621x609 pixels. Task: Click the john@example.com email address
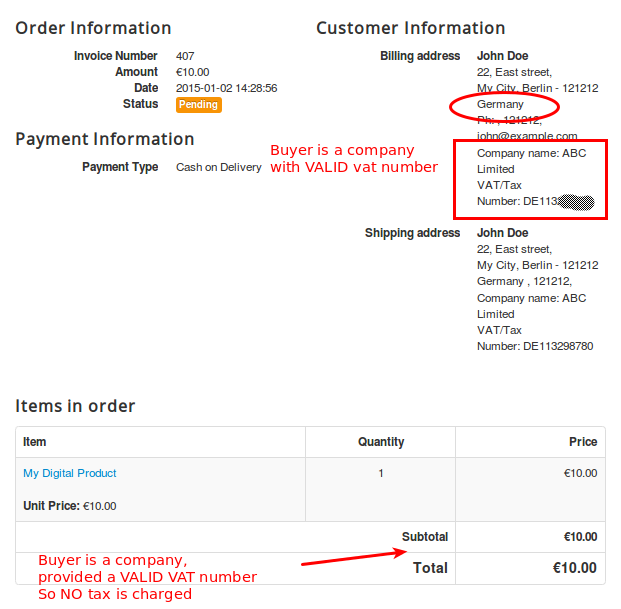pyautogui.click(x=527, y=136)
